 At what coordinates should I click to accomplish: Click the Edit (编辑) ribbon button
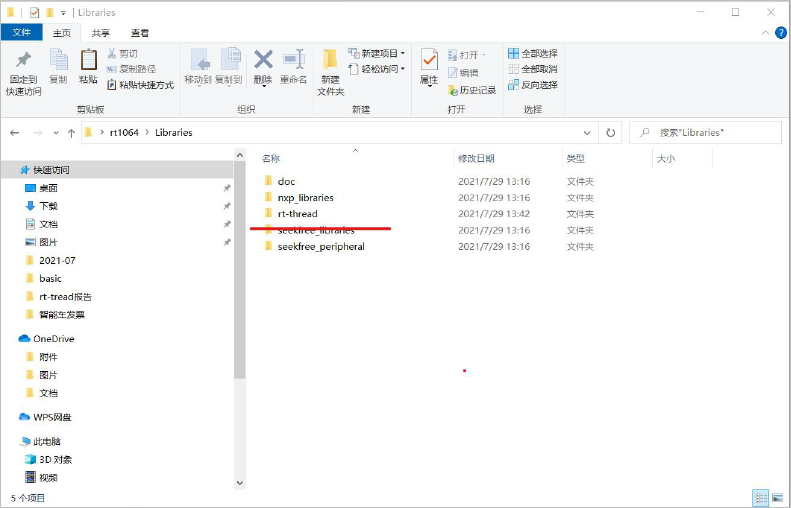[463, 73]
